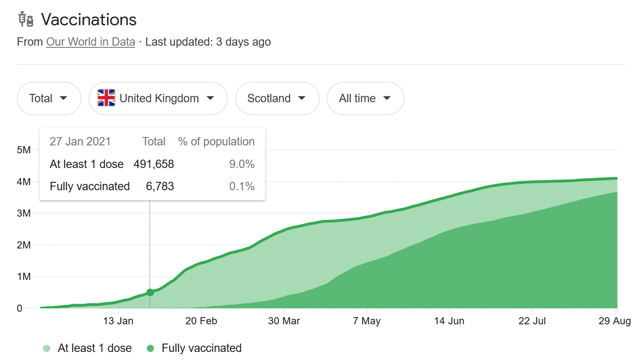Click the arrow icon in Total dropdown
The height and width of the screenshot is (362, 644).
click(x=64, y=98)
